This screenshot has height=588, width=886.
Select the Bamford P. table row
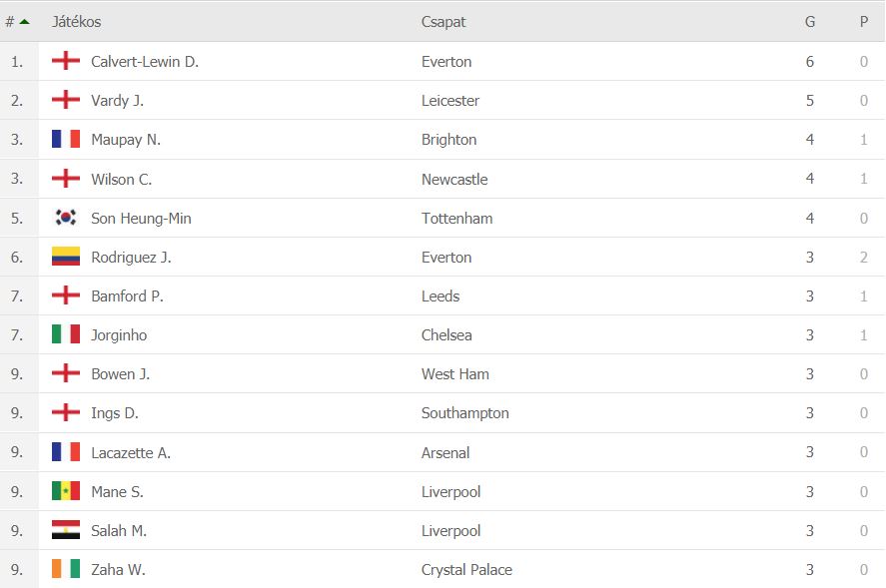click(x=443, y=295)
